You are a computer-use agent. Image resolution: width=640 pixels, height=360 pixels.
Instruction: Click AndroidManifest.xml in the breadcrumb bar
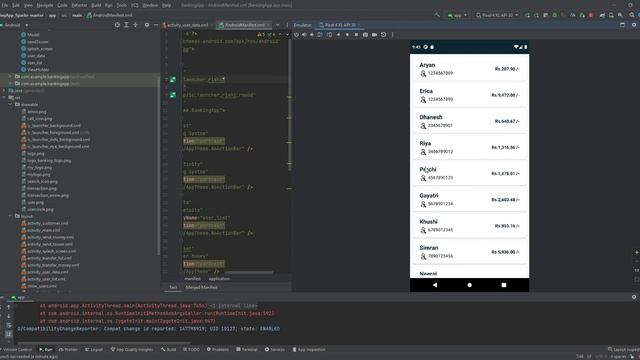(x=109, y=15)
